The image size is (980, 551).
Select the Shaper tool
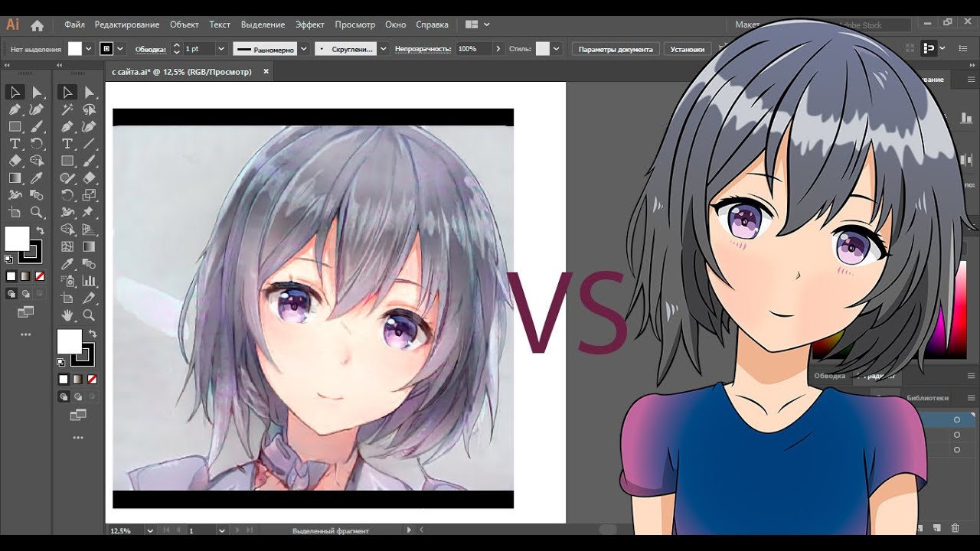coord(67,178)
